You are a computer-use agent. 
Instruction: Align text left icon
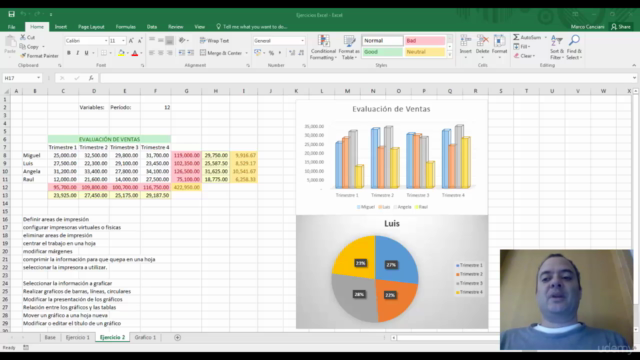(151, 53)
